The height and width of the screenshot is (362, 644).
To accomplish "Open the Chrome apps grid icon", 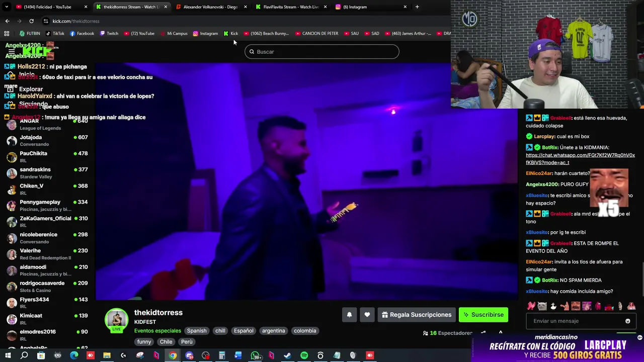I will click(x=7, y=34).
